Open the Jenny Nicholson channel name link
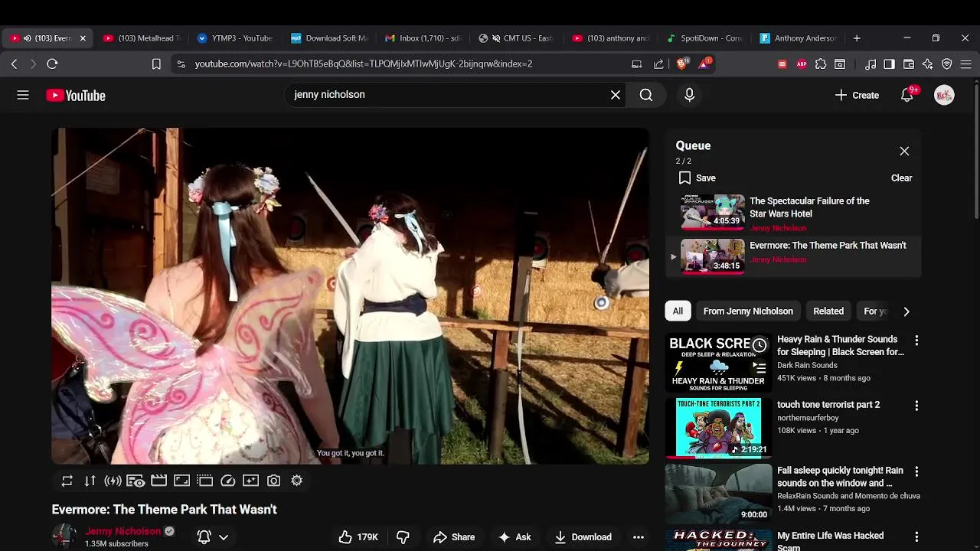This screenshot has height=551, width=980. [123, 531]
